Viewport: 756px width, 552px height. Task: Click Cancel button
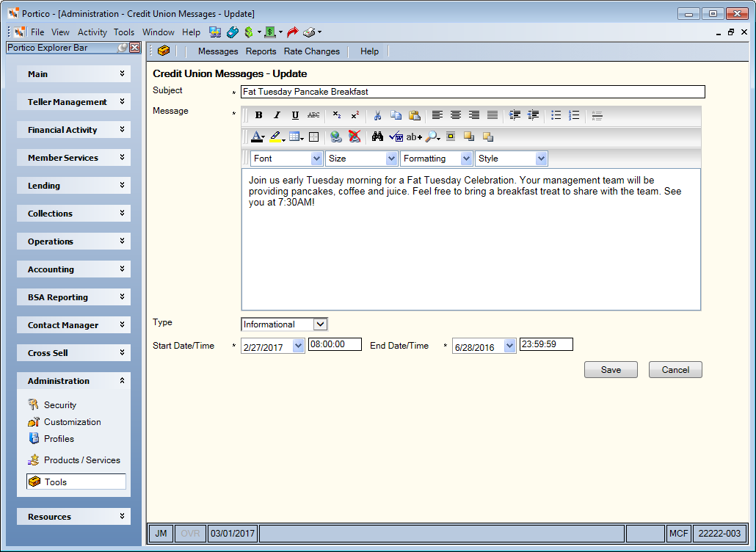point(675,370)
